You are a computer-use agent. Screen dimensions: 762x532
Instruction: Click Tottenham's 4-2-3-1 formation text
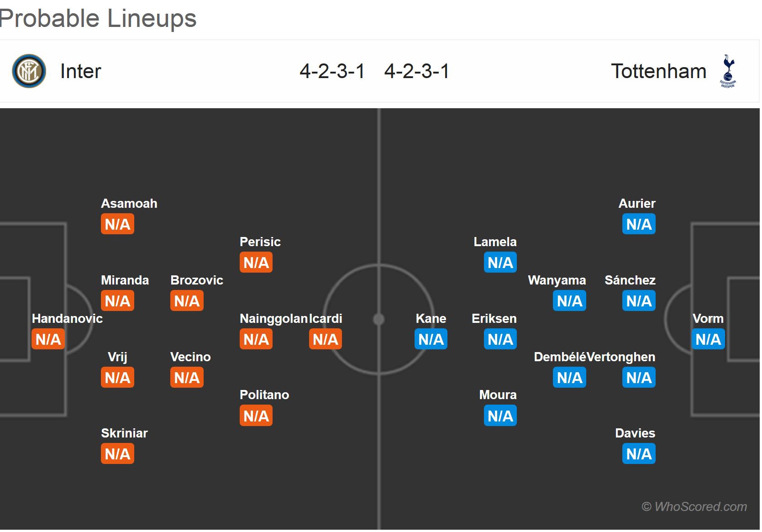pyautogui.click(x=417, y=71)
